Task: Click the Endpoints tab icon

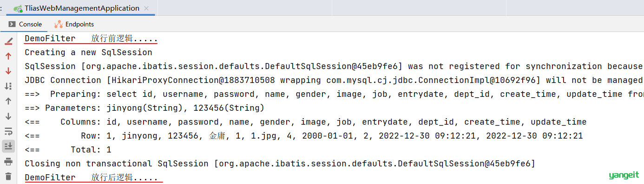Action: 59,24
